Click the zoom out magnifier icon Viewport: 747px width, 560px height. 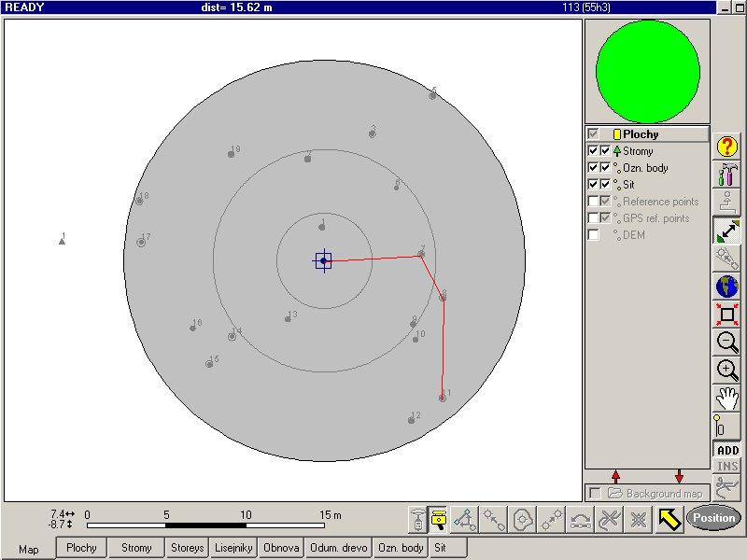[727, 342]
